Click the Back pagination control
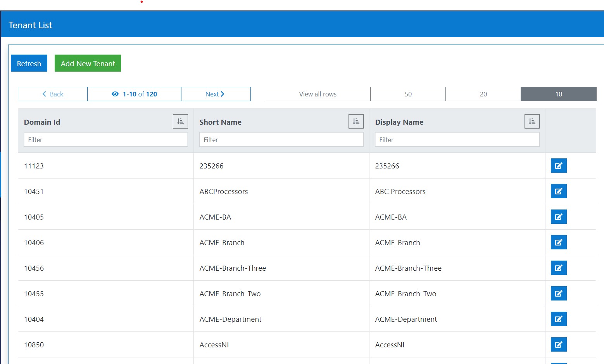The width and height of the screenshot is (604, 364). pos(52,94)
